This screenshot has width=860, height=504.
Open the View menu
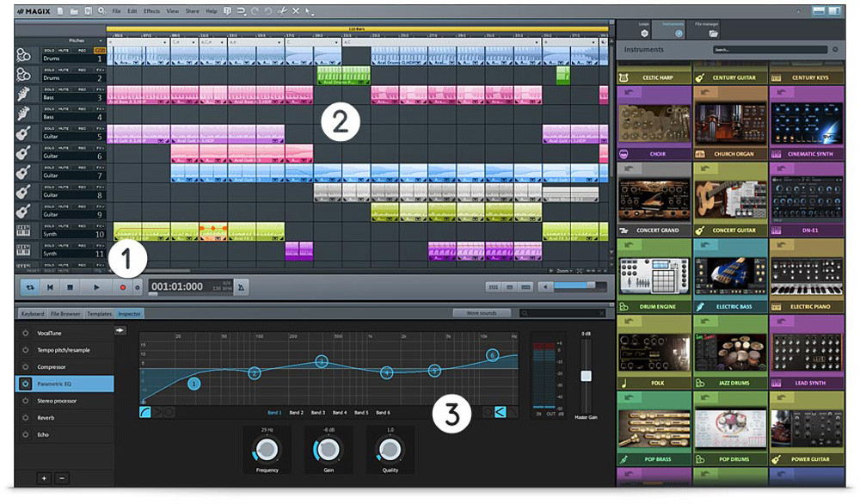click(x=173, y=11)
